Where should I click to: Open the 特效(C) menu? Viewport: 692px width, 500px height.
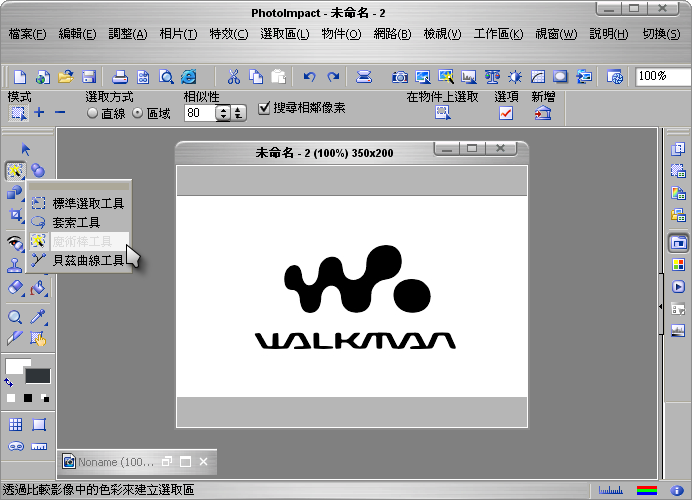pyautogui.click(x=229, y=34)
